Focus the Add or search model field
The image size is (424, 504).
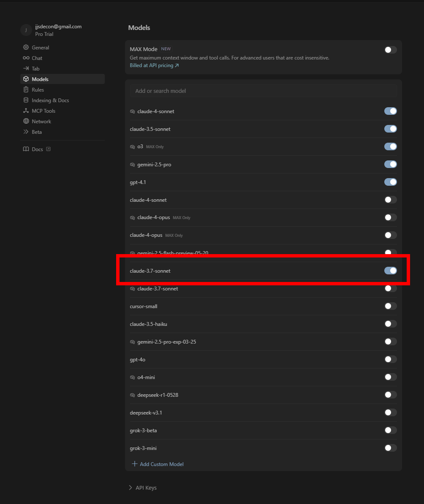click(x=263, y=91)
